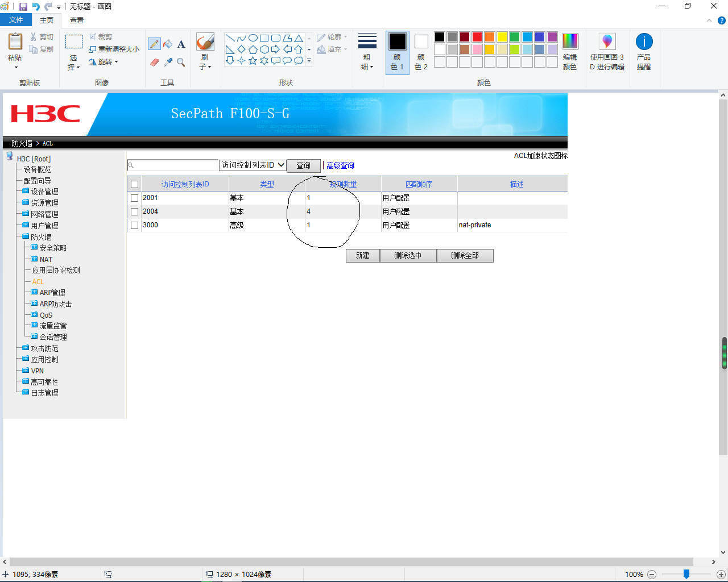The height and width of the screenshot is (582, 728).
Task: Pick the rectangle shape
Action: [x=264, y=38]
